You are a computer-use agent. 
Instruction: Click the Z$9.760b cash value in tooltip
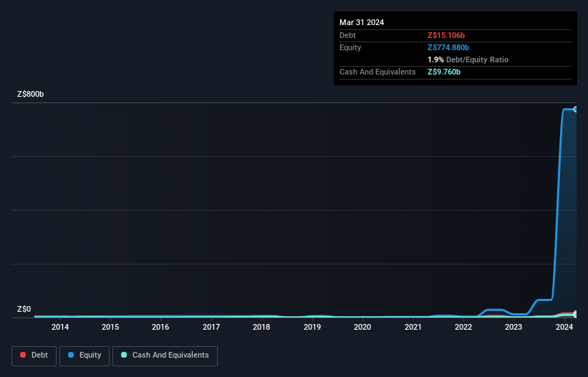click(444, 72)
